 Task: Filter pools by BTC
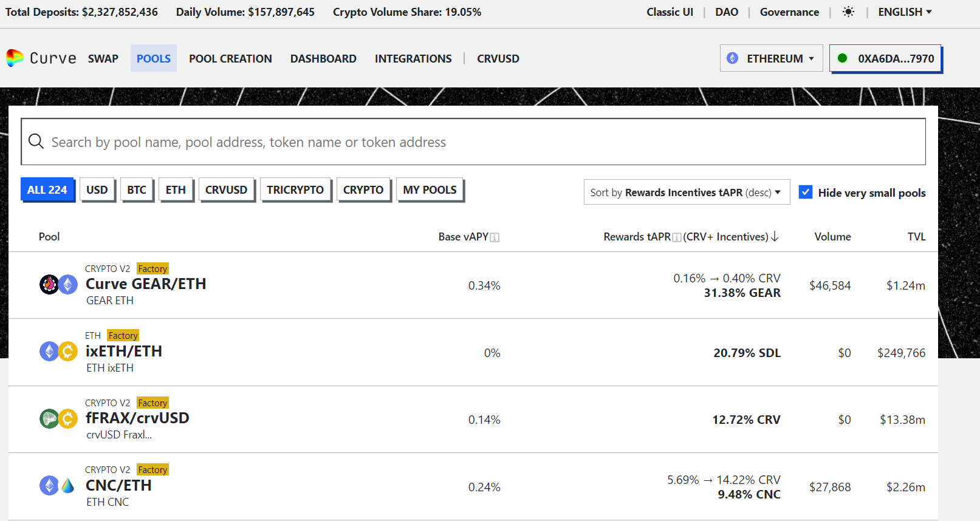click(x=137, y=189)
